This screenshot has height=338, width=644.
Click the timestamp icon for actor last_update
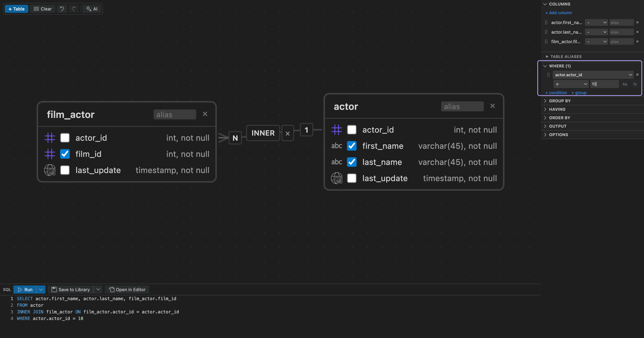(337, 178)
